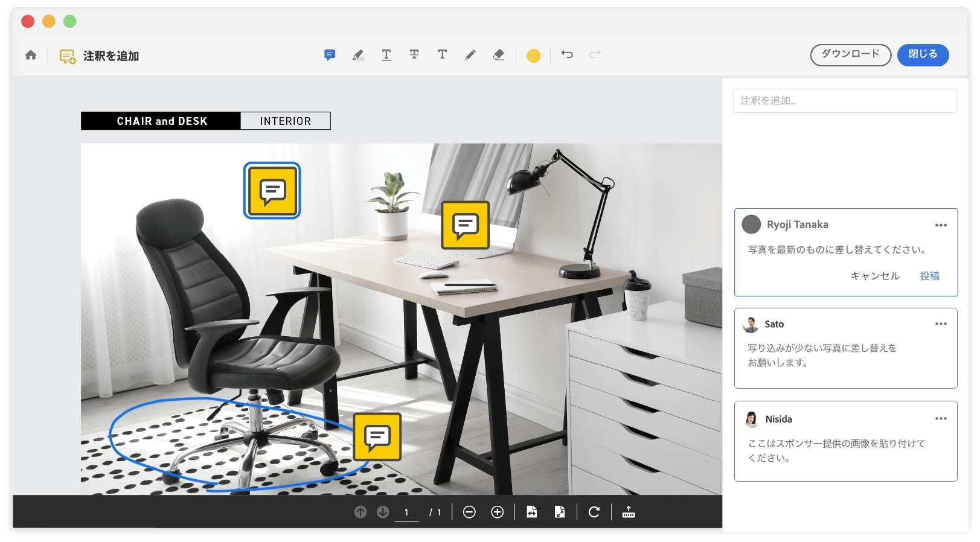Cancel the comment with キャンセル
This screenshot has width=980, height=542.
pos(875,276)
